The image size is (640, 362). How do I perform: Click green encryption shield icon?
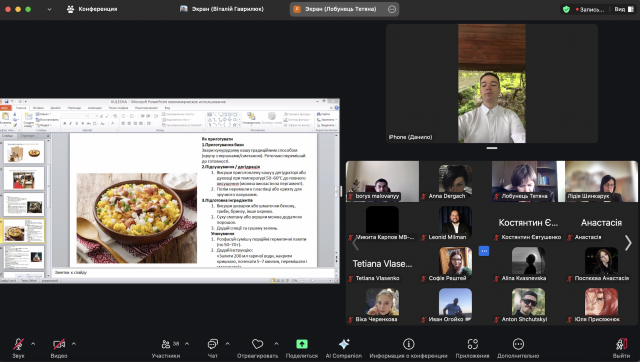point(566,9)
